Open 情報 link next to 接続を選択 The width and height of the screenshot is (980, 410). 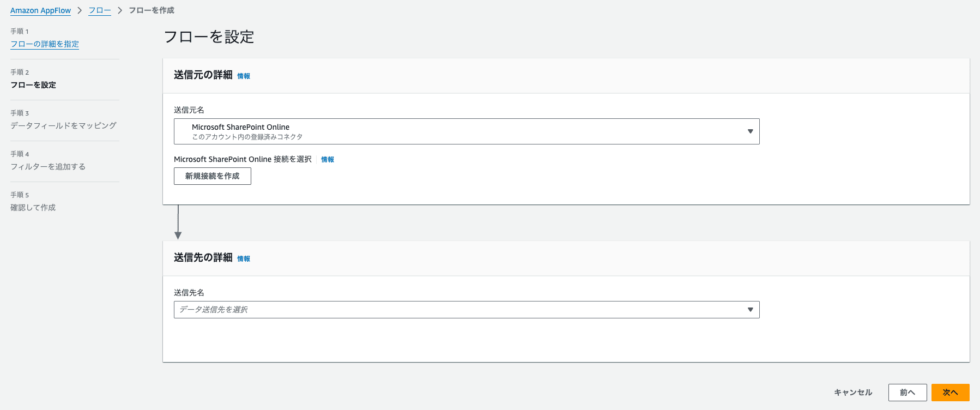click(x=328, y=160)
